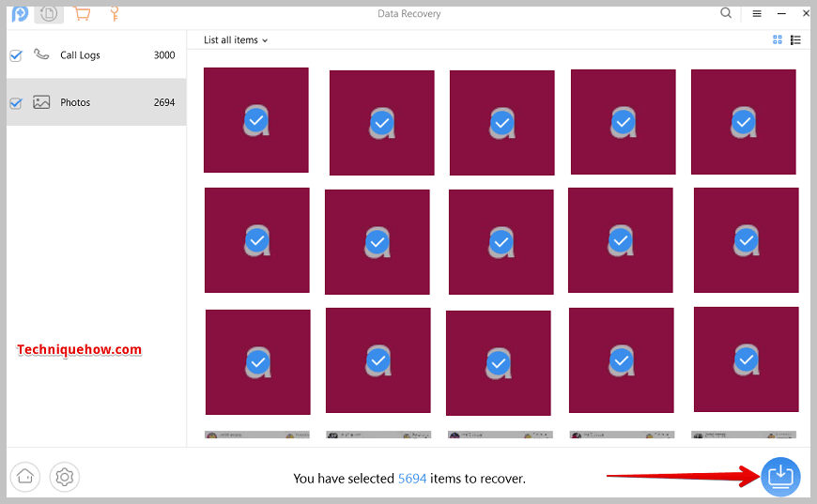Deselect the fifth photo in the top row

744,122
